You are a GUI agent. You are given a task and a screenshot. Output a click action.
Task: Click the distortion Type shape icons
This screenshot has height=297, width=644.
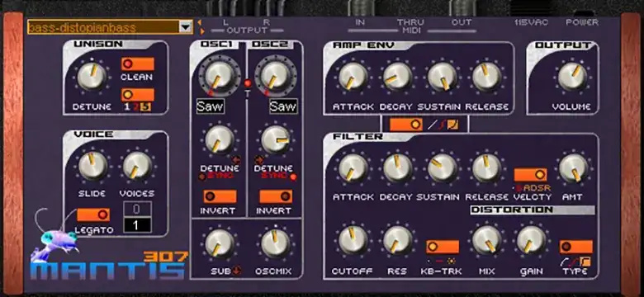575,262
